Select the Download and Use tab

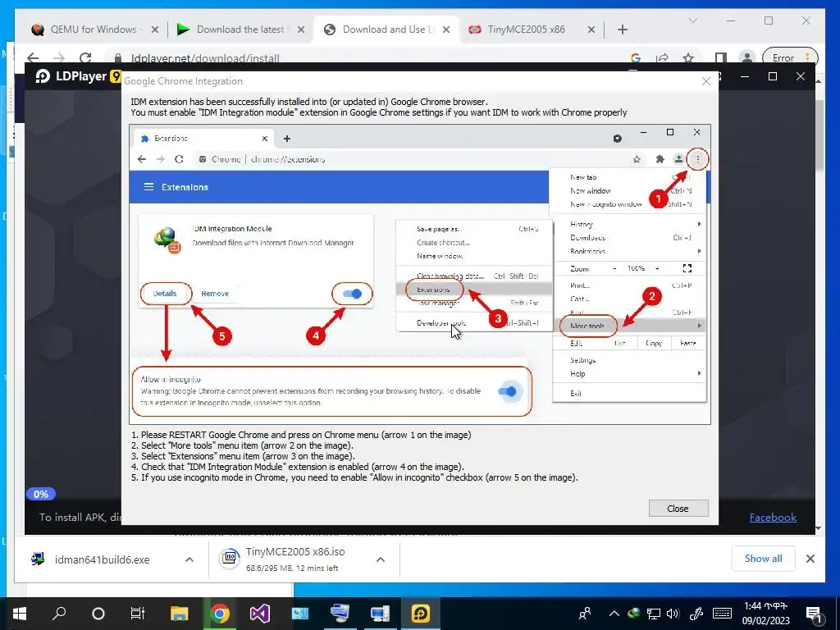387,30
